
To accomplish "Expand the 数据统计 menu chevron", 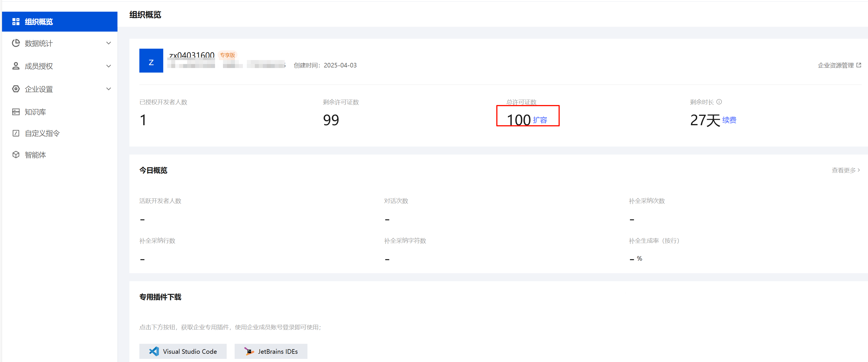I will (109, 43).
